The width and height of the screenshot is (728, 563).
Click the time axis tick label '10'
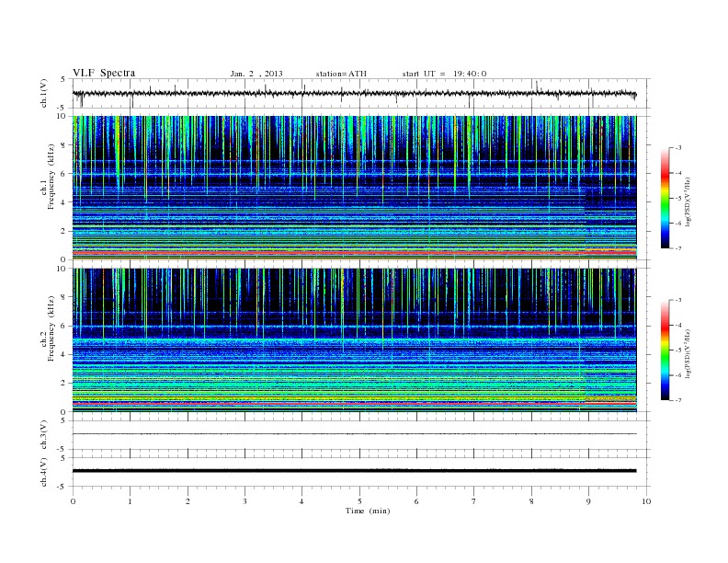(x=646, y=501)
